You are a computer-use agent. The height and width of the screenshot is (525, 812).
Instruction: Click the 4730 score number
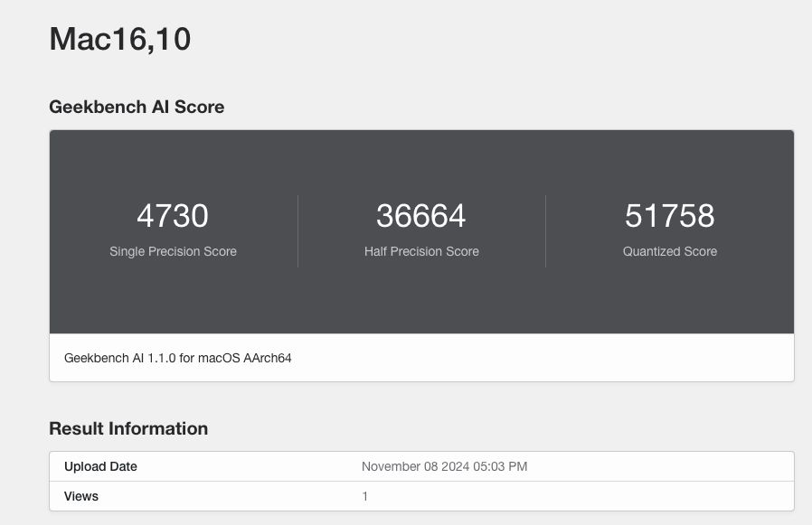pos(173,216)
